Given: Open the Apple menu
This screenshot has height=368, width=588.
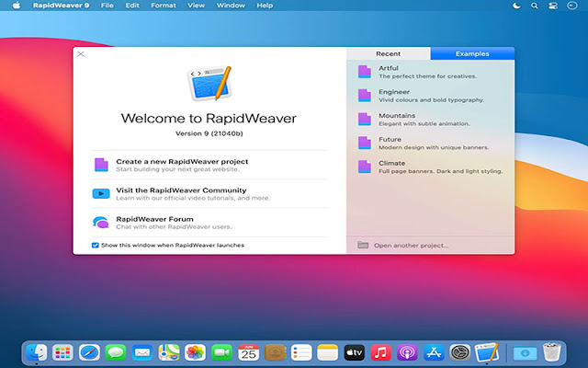Looking at the screenshot, I should pyautogui.click(x=17, y=6).
